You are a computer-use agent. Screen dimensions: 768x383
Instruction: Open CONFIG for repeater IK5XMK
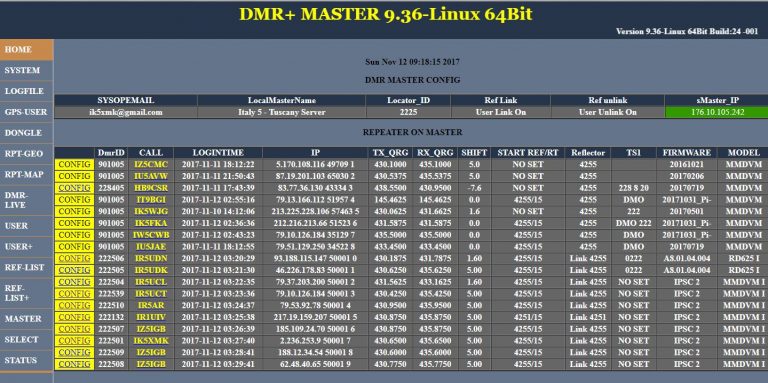[74, 340]
